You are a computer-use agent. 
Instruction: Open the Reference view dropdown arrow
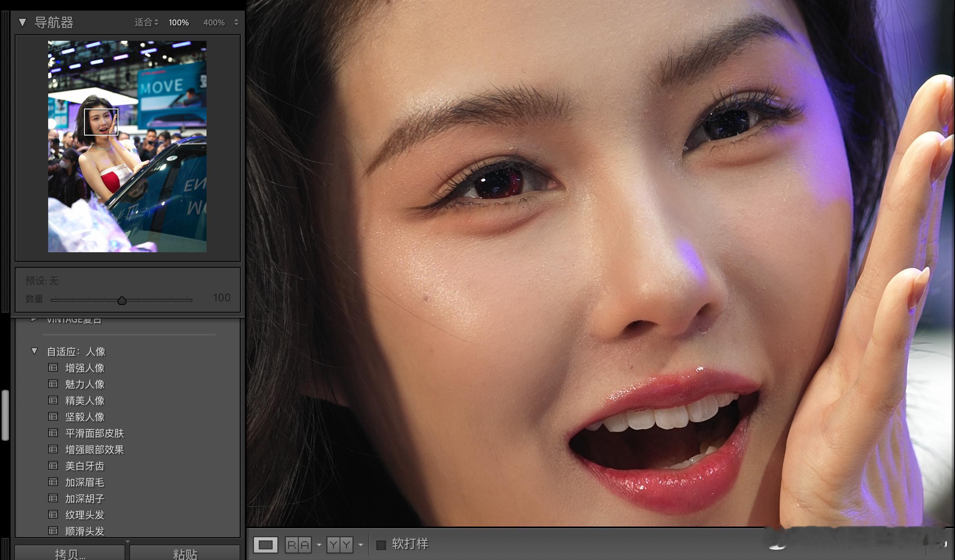pos(319,545)
